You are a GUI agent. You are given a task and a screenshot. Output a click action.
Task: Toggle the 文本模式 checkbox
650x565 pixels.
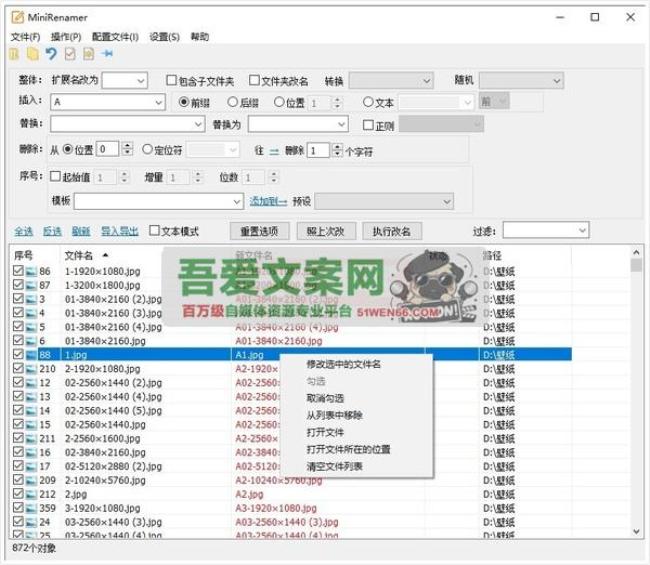tap(154, 230)
